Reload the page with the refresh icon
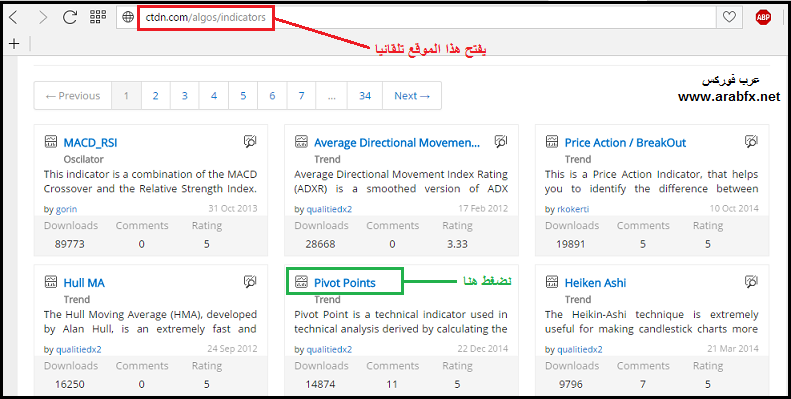 [70, 17]
